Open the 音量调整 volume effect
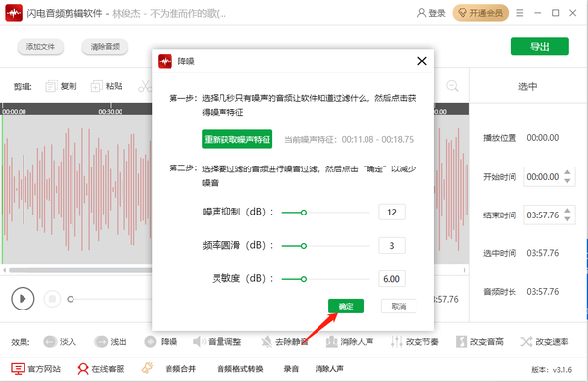Image resolution: width=588 pixels, height=382 pixels. (218, 342)
